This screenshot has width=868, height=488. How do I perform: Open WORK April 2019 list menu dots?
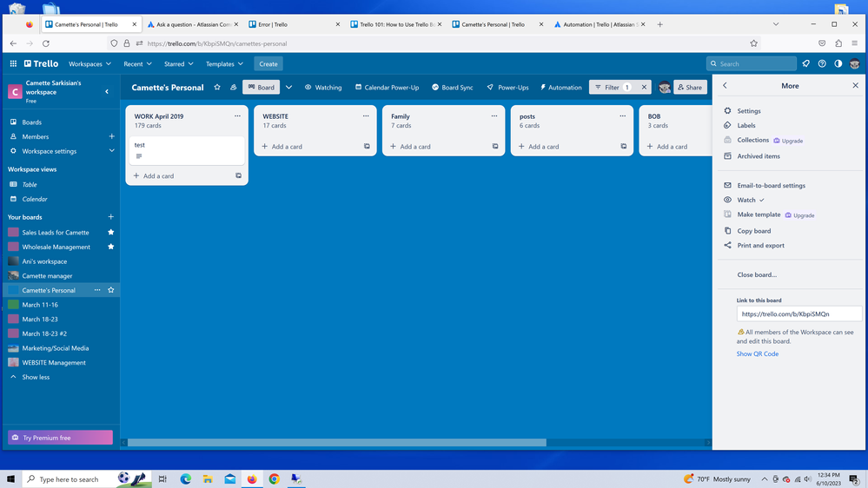pos(237,116)
